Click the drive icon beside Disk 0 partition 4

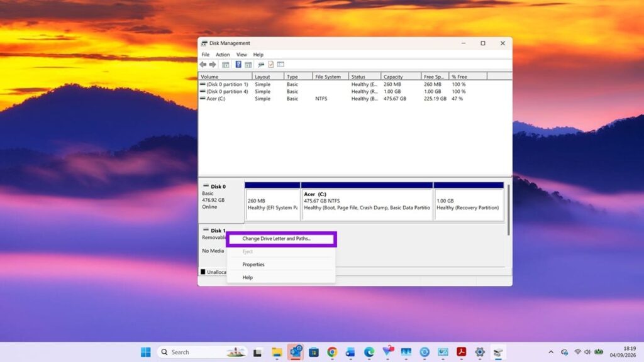[203, 92]
